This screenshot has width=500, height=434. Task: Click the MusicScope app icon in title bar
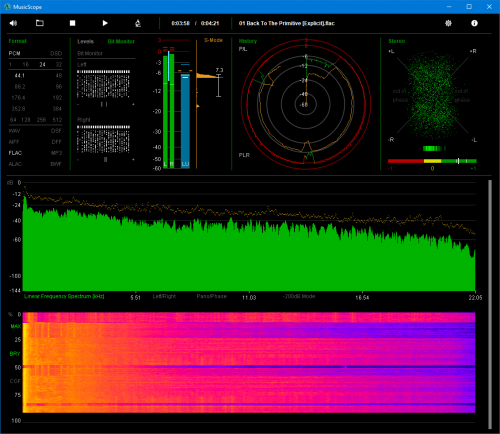7,7
